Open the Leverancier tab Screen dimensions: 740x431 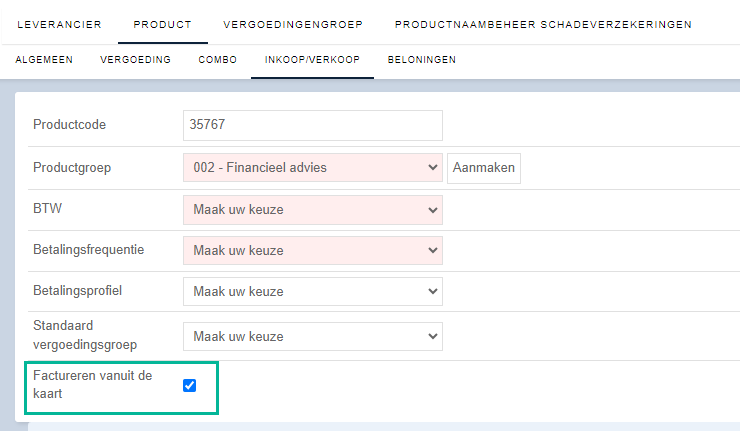click(x=59, y=25)
